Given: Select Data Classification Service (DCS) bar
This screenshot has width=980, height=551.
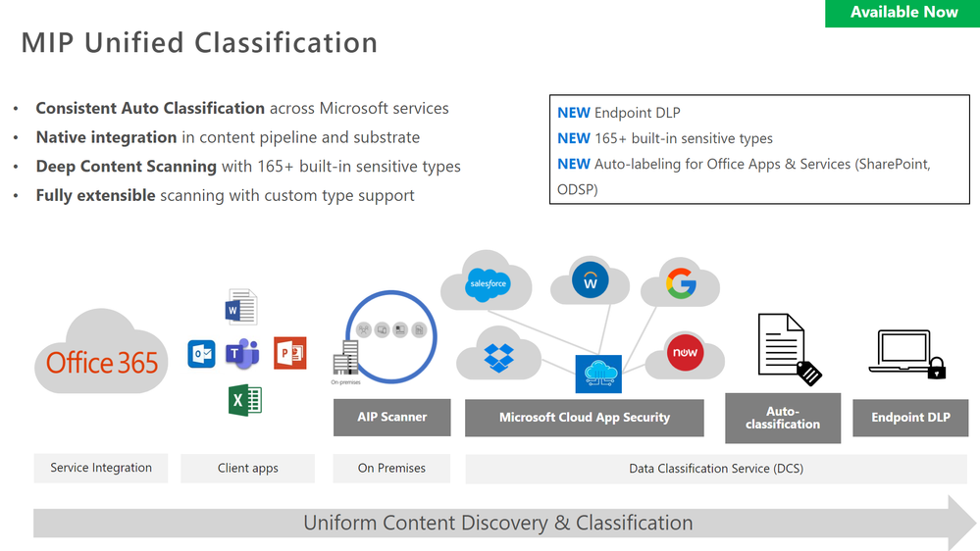Looking at the screenshot, I should [716, 469].
